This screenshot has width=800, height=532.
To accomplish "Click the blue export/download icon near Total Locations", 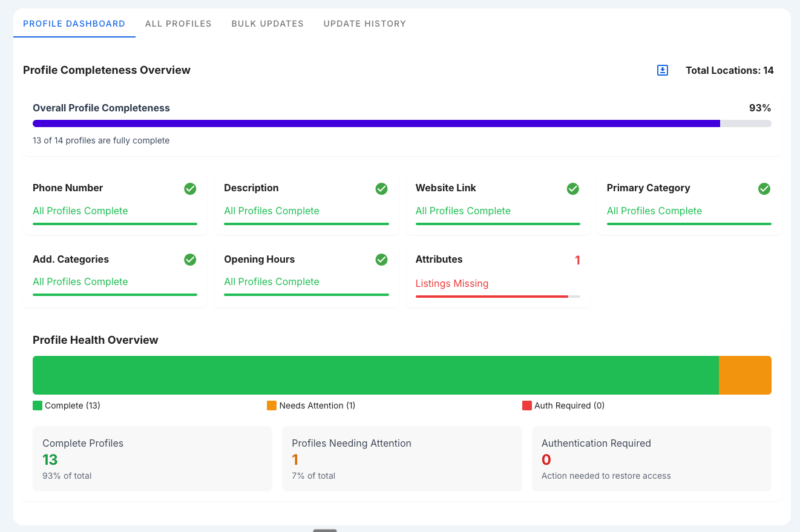I will 662,70.
